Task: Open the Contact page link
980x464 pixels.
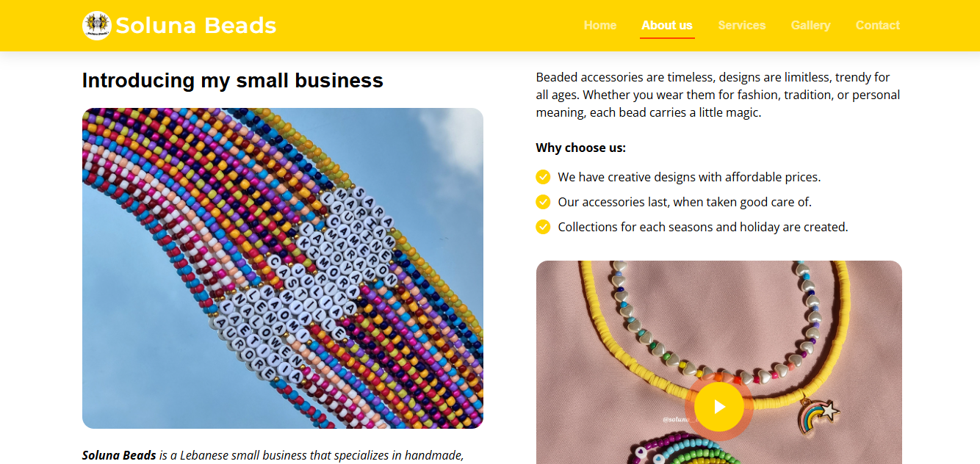Action: click(877, 25)
